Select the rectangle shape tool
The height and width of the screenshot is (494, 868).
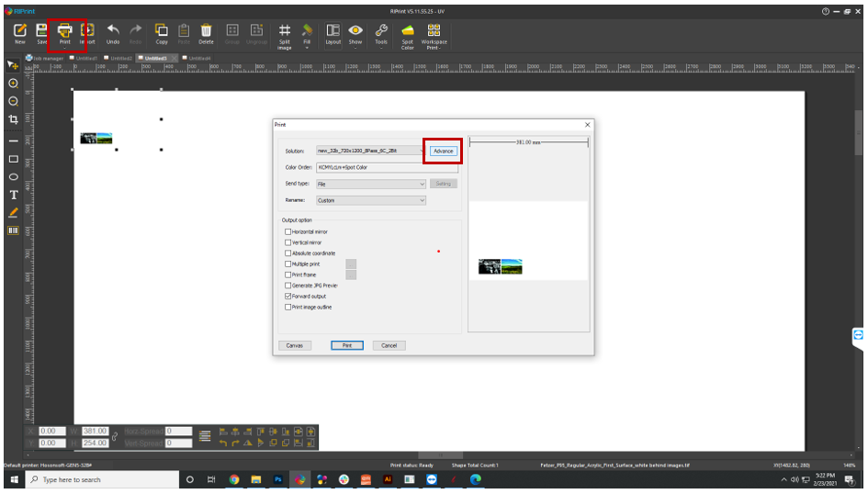point(13,160)
